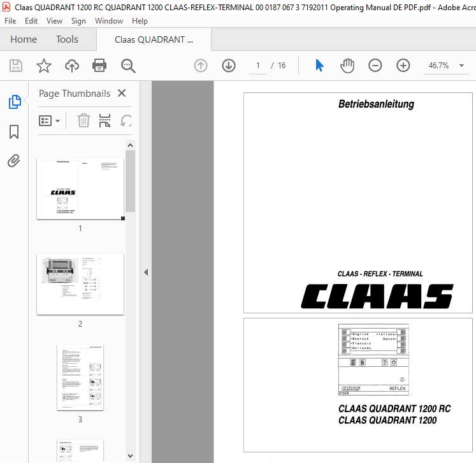The height and width of the screenshot is (463, 476).
Task: Select page 2 thumbnail
Action: pos(80,284)
